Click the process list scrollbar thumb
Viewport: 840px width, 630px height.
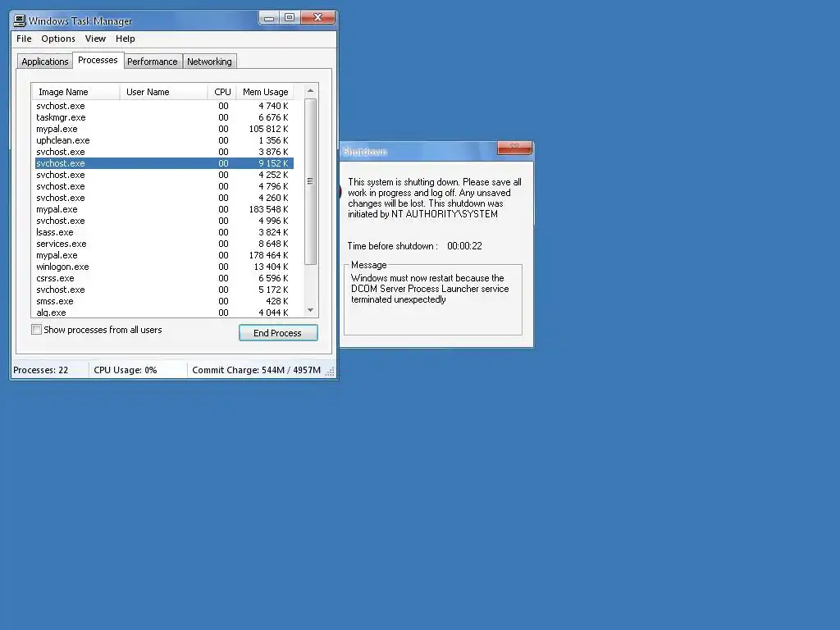pos(310,181)
